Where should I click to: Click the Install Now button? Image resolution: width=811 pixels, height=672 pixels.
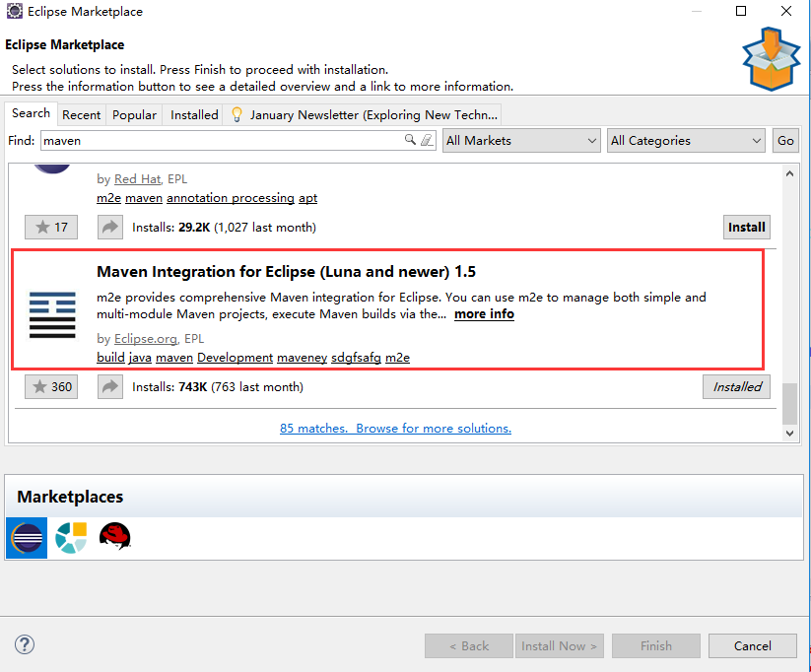pyautogui.click(x=559, y=645)
